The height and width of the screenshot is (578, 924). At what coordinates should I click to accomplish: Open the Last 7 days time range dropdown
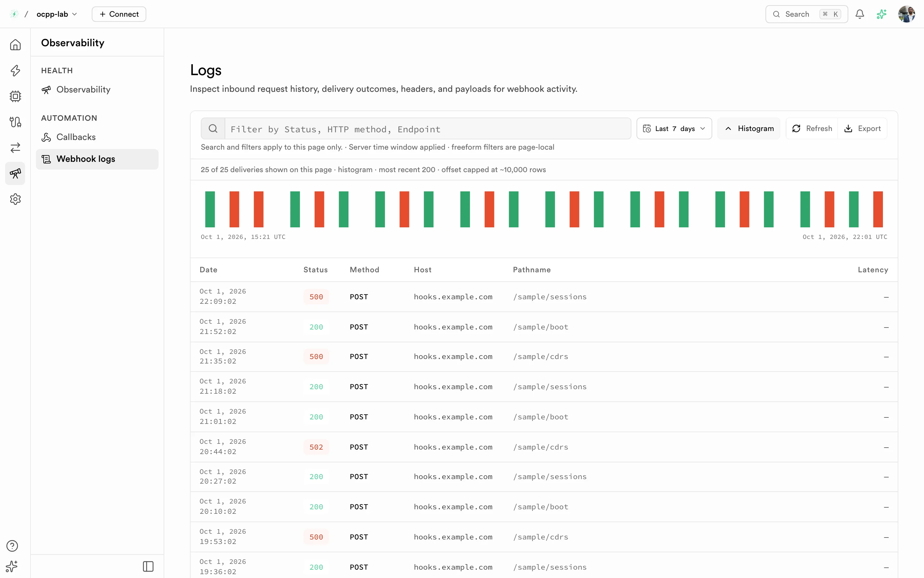674,128
